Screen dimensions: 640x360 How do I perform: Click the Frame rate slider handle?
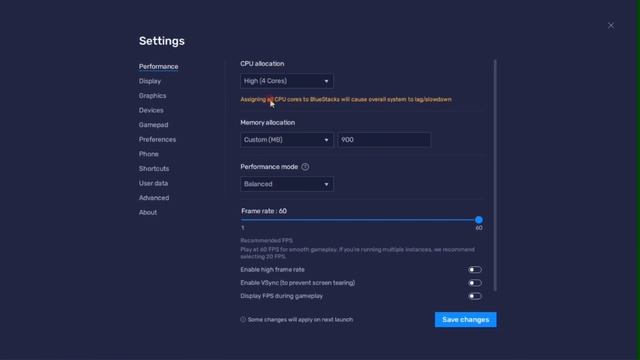[x=479, y=220]
